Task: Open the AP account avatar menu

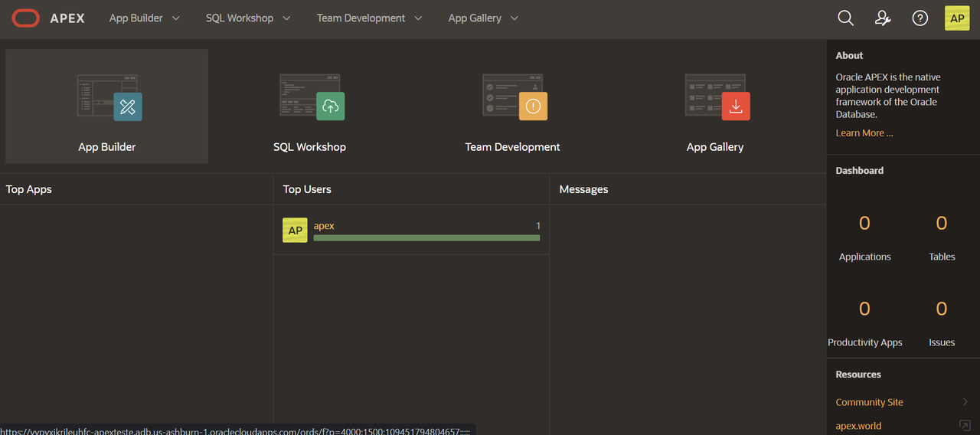Action: (957, 18)
